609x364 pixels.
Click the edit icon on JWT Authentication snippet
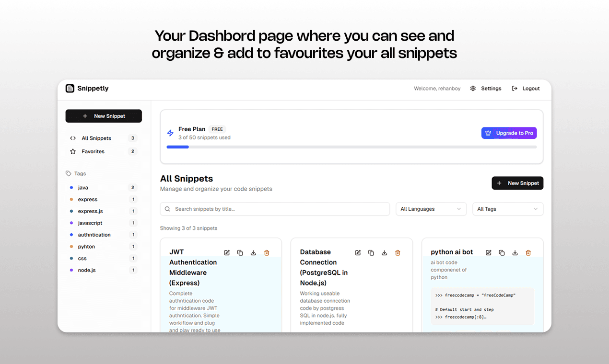[x=227, y=253]
